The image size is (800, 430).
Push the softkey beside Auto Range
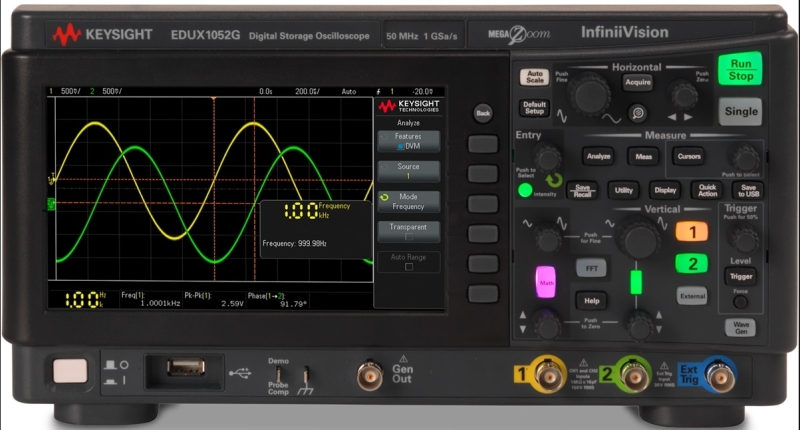click(x=483, y=264)
